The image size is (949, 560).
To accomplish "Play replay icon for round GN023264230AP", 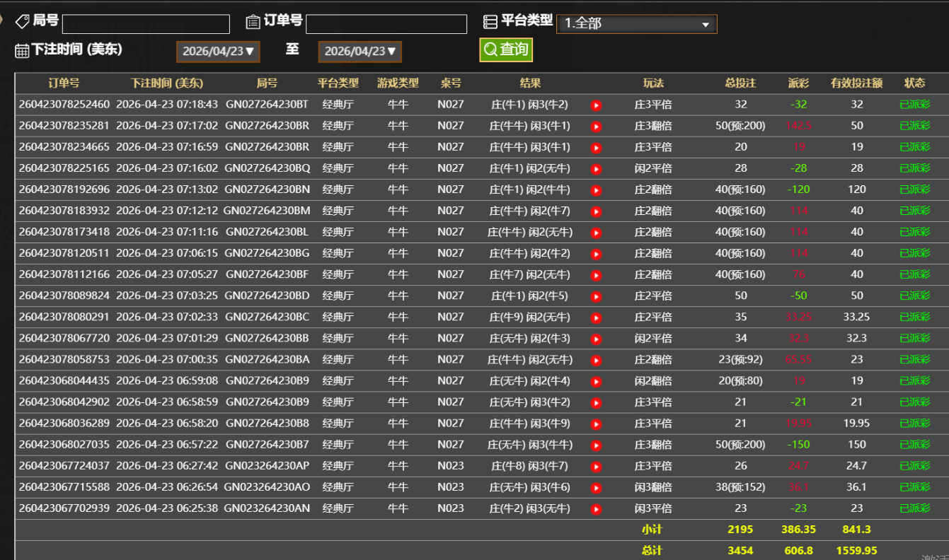I will point(596,467).
